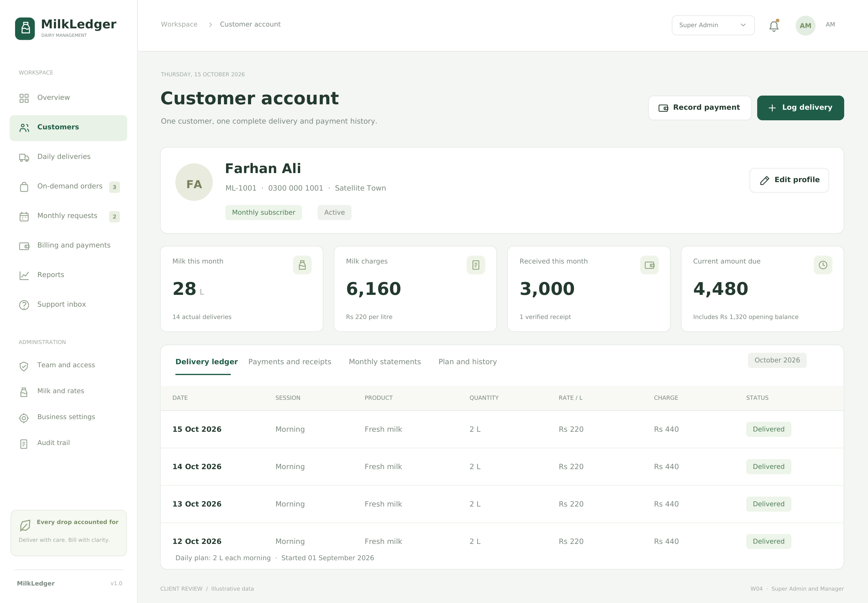This screenshot has height=603, width=868.
Task: Click the Daily deliveries truck icon
Action: (x=24, y=158)
